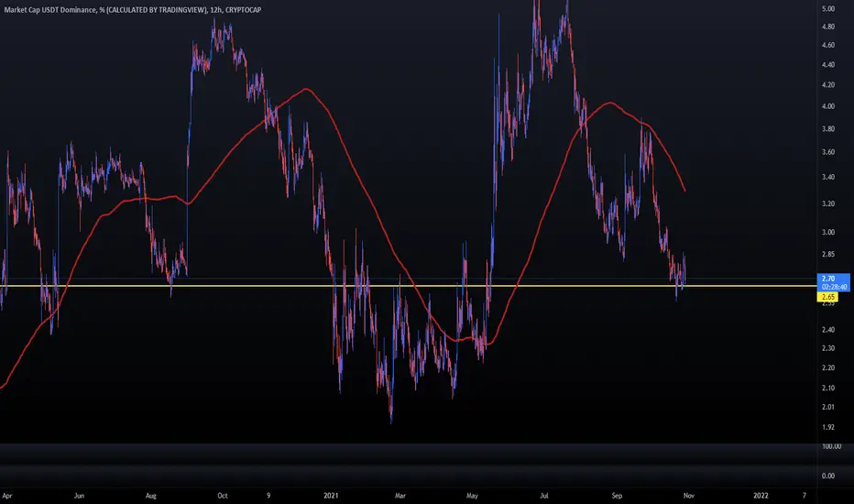Click the Jul label on time axis
854x504 pixels.
tap(544, 496)
